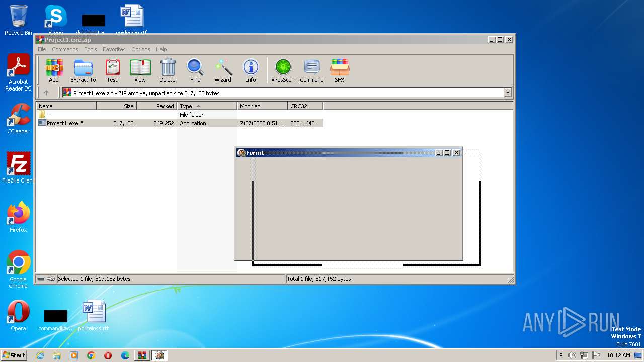The width and height of the screenshot is (644, 362).
Task: Click the packed size 369,252 cell
Action: tap(164, 123)
